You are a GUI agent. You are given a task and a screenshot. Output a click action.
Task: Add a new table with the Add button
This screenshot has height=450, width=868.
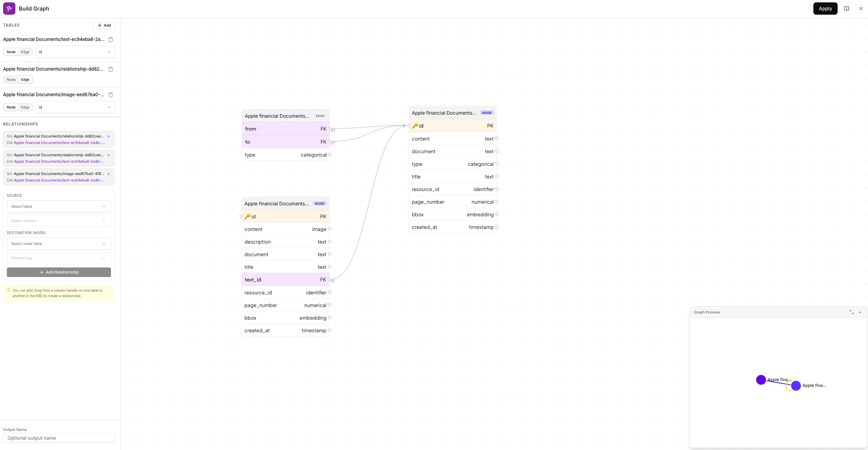click(x=104, y=25)
